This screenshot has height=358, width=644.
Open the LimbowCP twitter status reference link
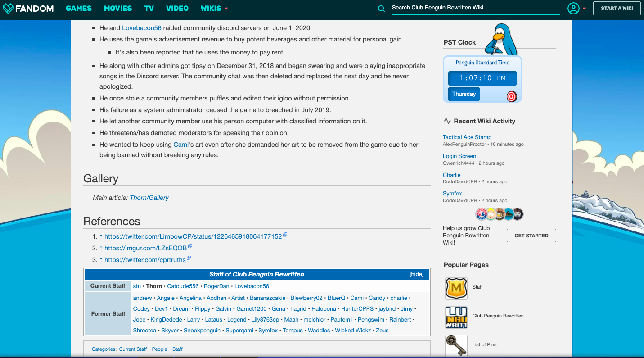pyautogui.click(x=193, y=236)
